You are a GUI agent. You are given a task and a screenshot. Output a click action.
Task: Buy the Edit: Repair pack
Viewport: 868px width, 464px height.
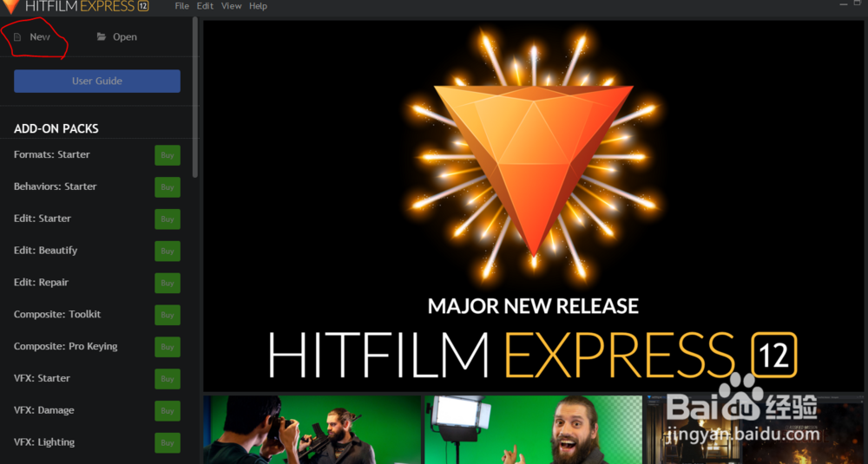click(x=168, y=283)
